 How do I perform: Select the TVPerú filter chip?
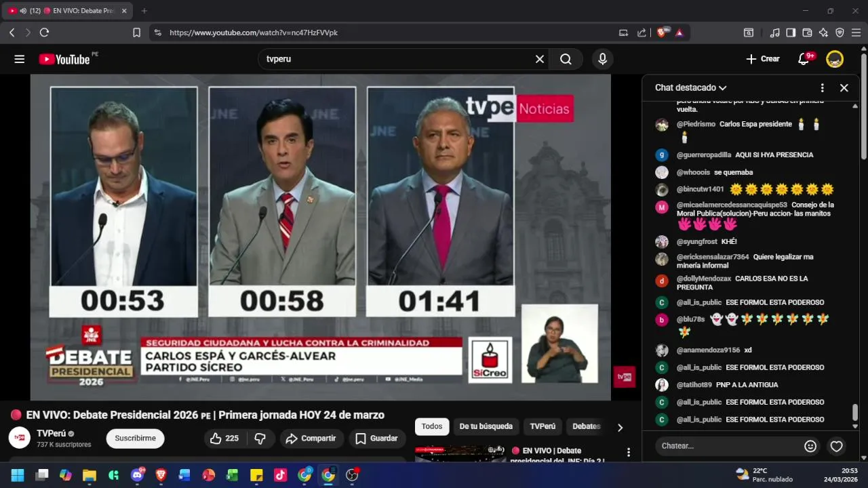click(x=542, y=426)
